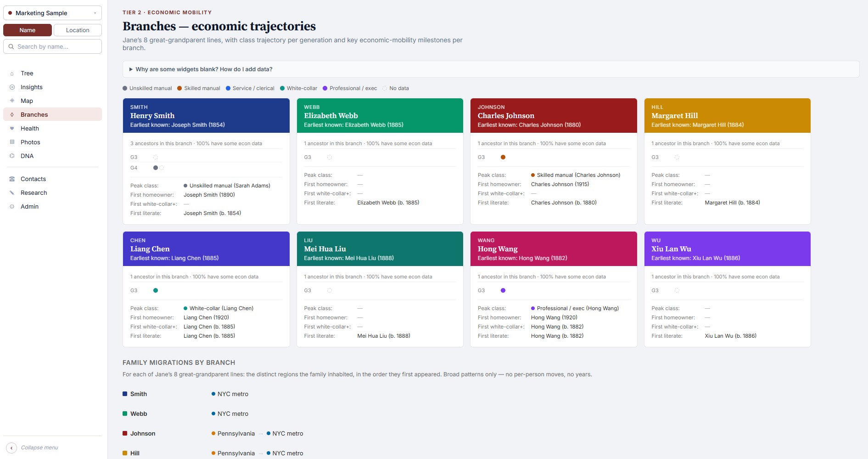Focus the Search by name field
This screenshot has height=459, width=868.
(52, 46)
